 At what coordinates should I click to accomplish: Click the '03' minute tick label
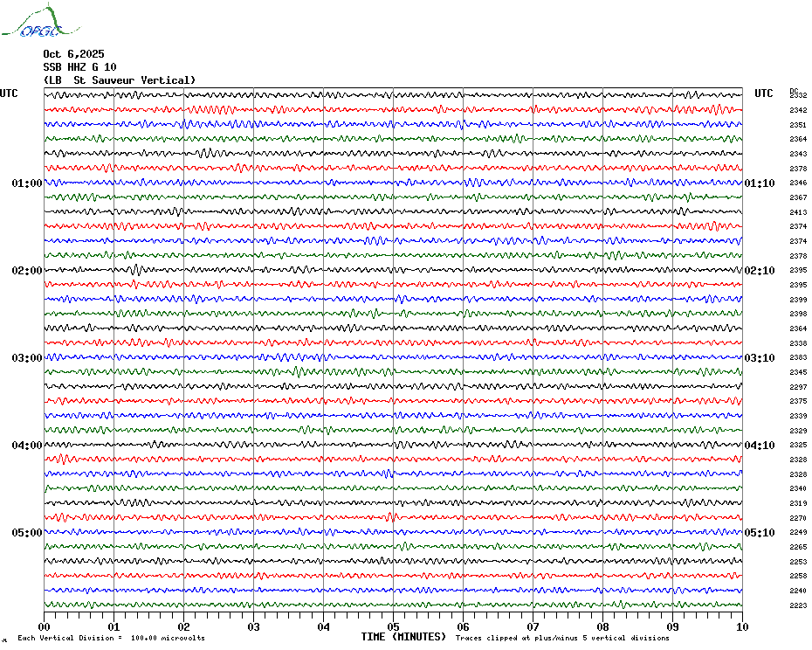[254, 627]
